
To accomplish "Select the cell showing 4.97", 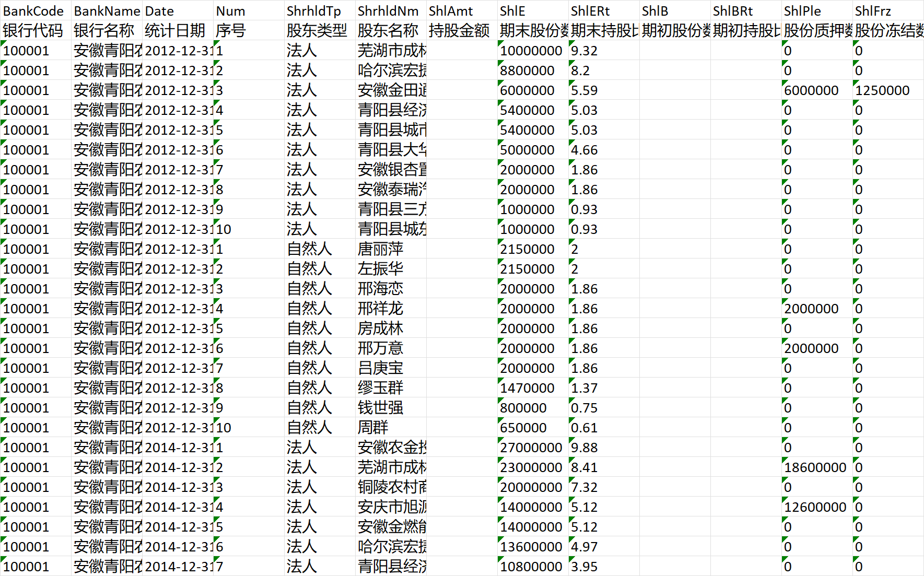I will 604,546.
